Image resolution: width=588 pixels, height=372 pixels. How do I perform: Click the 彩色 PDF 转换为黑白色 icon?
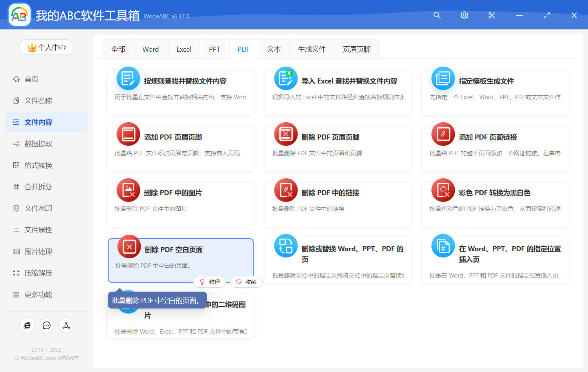click(443, 190)
